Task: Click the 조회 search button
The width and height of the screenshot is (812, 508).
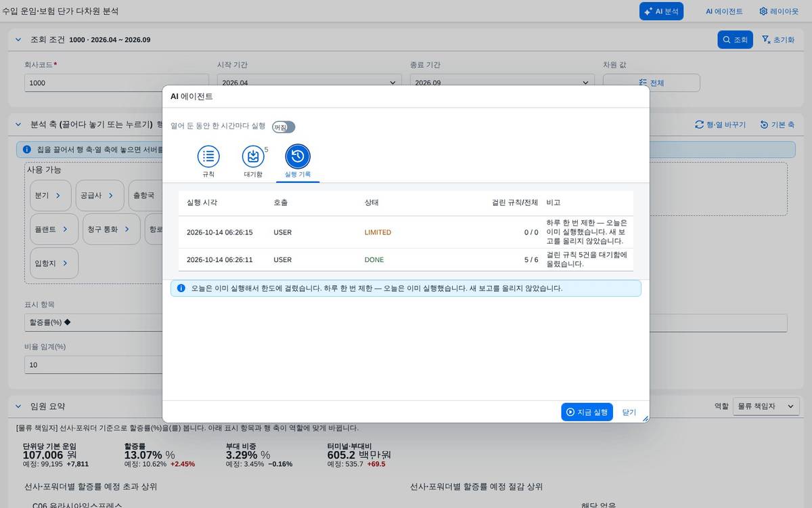Action: click(735, 39)
